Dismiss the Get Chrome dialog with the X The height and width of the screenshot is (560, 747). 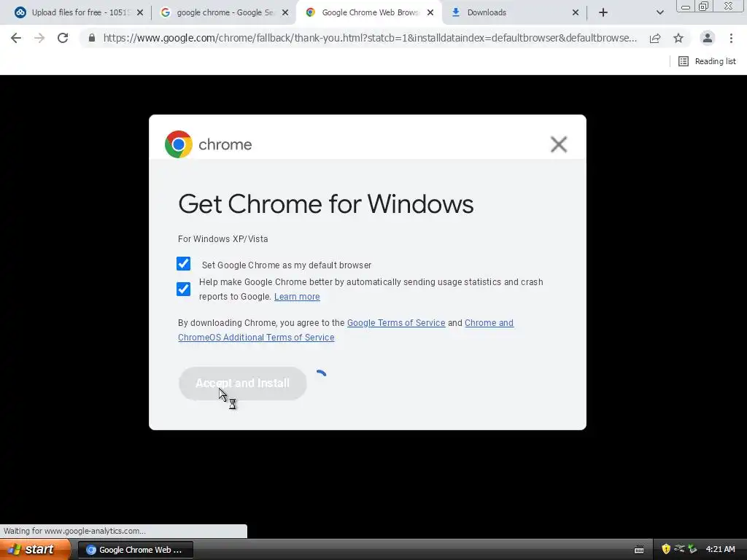pos(558,144)
